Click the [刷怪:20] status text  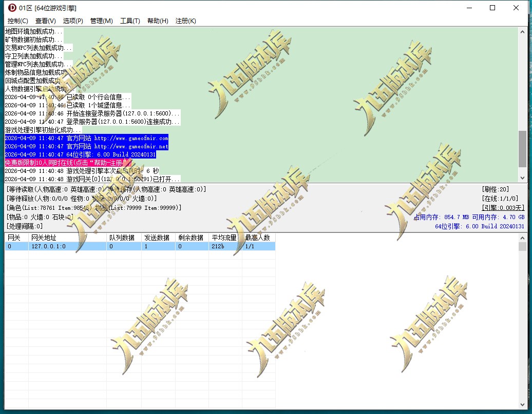(496, 189)
